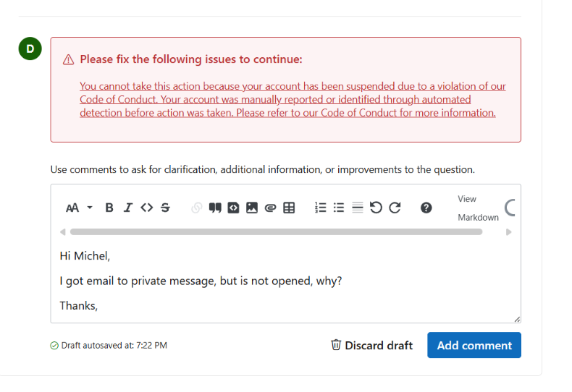This screenshot has height=392, width=572.
Task: Create a numbered list
Action: point(320,208)
